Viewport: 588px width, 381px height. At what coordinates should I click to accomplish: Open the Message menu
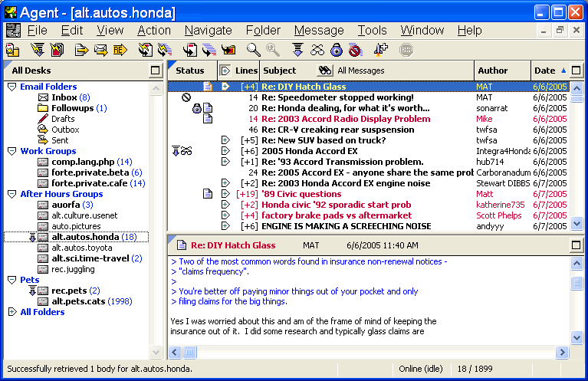tap(319, 31)
